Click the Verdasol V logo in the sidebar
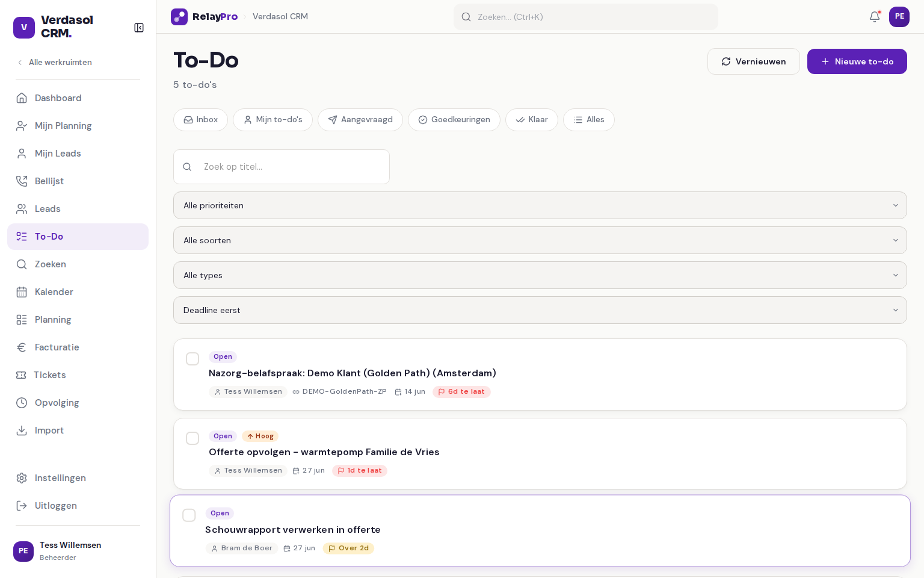Image resolution: width=924 pixels, height=578 pixels. pos(24,28)
